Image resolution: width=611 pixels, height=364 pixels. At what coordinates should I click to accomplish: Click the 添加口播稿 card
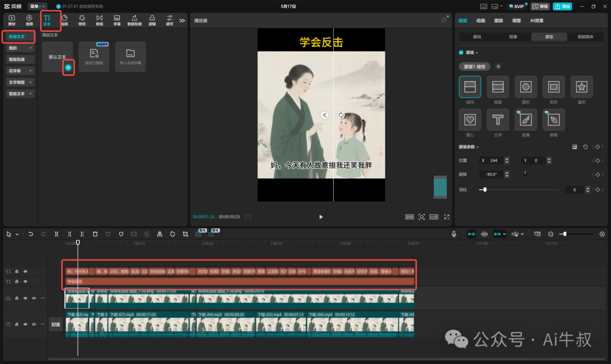[x=94, y=57]
